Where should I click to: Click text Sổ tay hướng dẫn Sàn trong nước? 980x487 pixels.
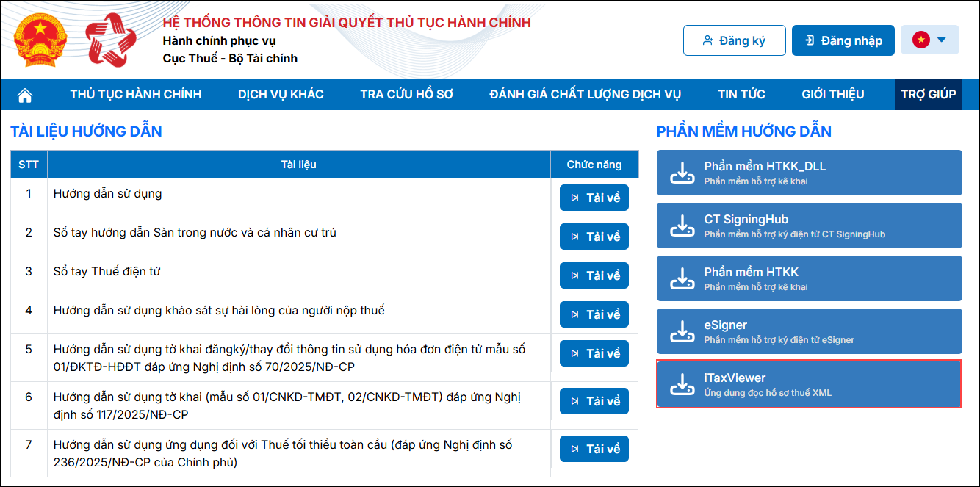point(195,233)
